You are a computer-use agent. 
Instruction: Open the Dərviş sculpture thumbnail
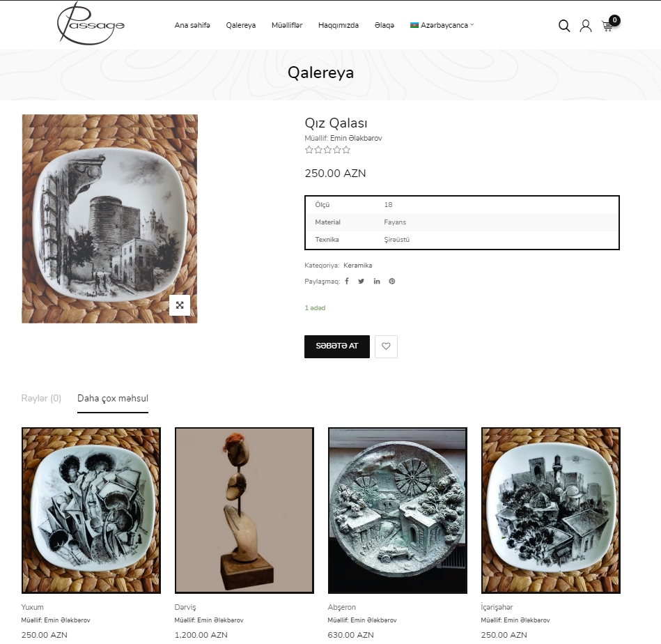coord(244,510)
